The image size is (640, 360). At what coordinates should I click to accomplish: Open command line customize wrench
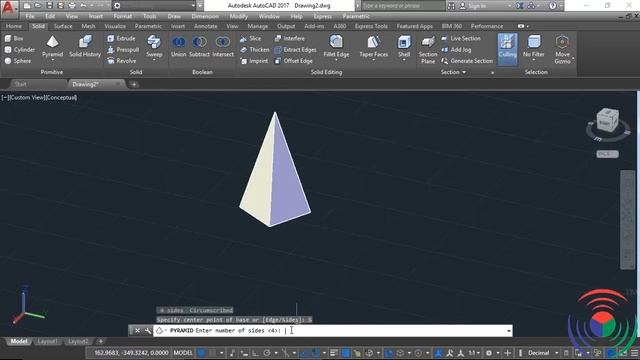pyautogui.click(x=147, y=331)
